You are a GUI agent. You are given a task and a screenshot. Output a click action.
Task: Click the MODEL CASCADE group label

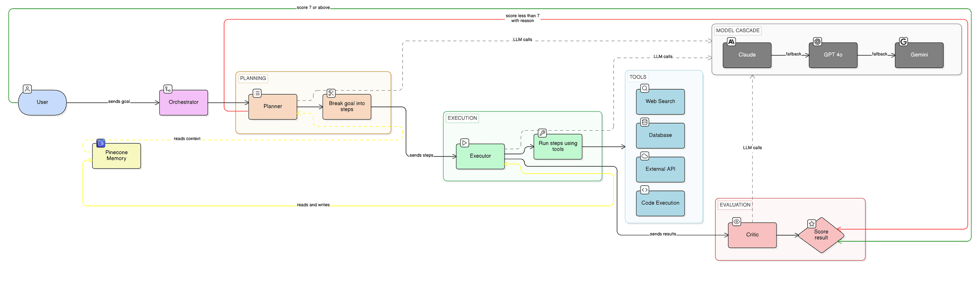[x=738, y=31]
